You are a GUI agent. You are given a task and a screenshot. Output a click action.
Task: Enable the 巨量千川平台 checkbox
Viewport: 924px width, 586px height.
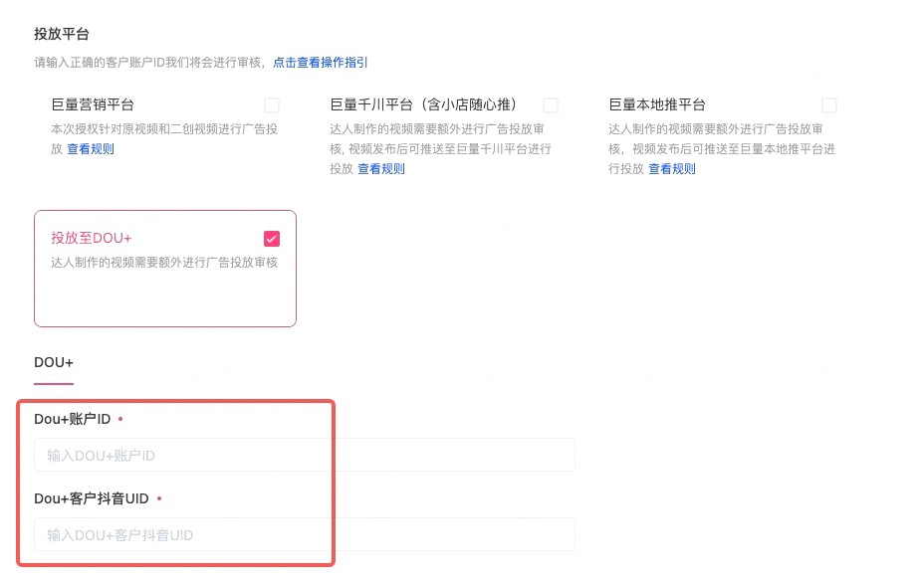551,105
